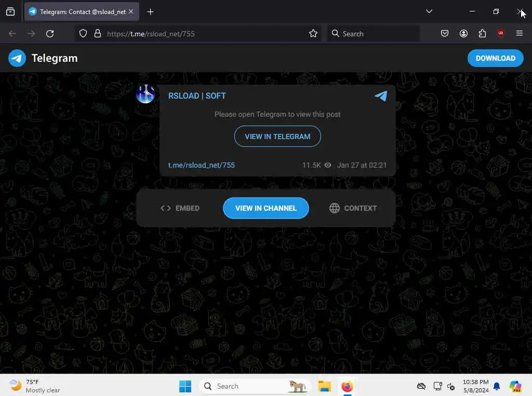This screenshot has height=396, width=532.
Task: Open Firefox View recent browsing icon
Action: pyautogui.click(x=10, y=11)
